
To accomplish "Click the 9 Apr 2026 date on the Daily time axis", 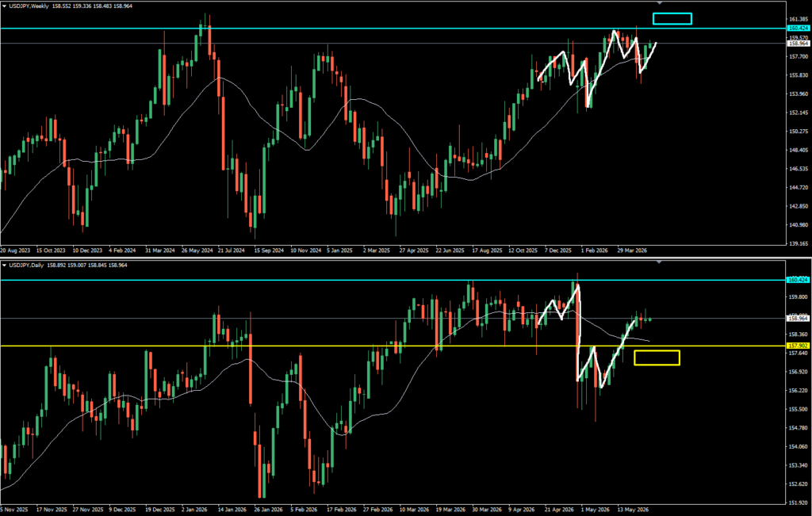I will [523, 509].
